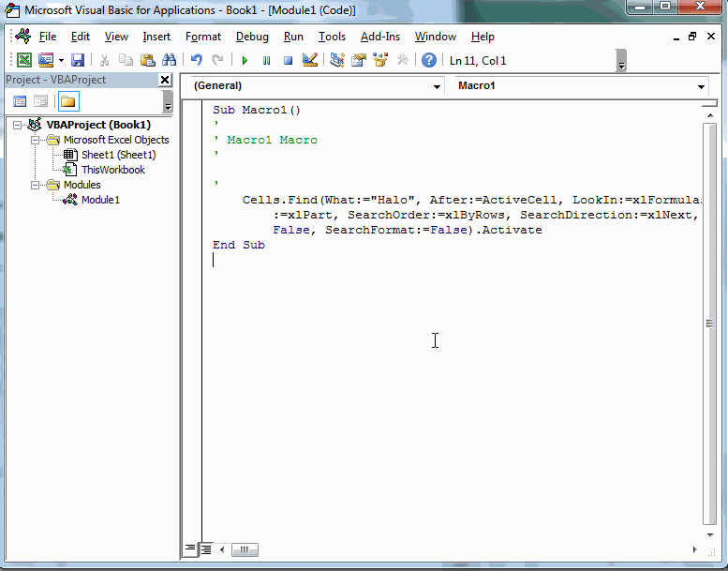Click the code window split bar
Screen dimensions: 728x571
click(x=709, y=104)
